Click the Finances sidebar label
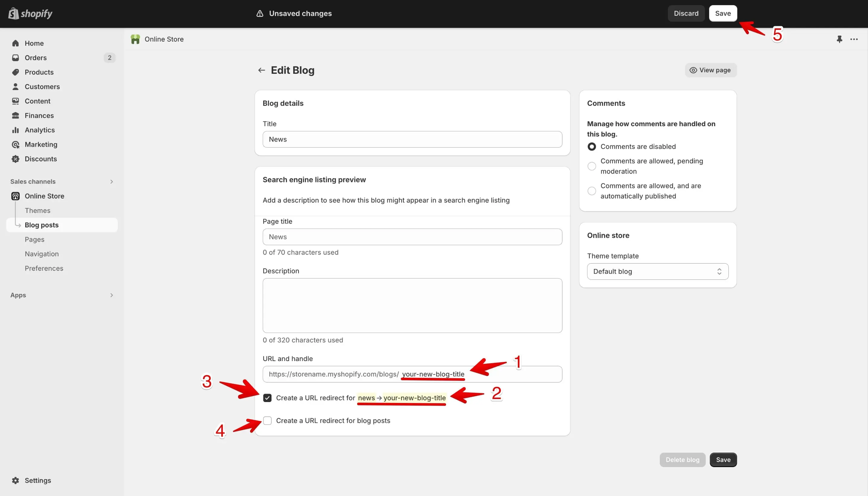 39,115
